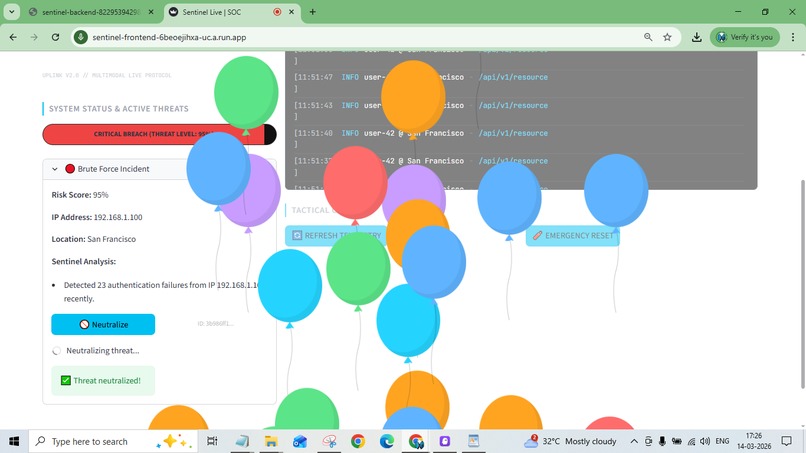Open the purple app taskbar icon
806x453 pixels.
(445, 441)
